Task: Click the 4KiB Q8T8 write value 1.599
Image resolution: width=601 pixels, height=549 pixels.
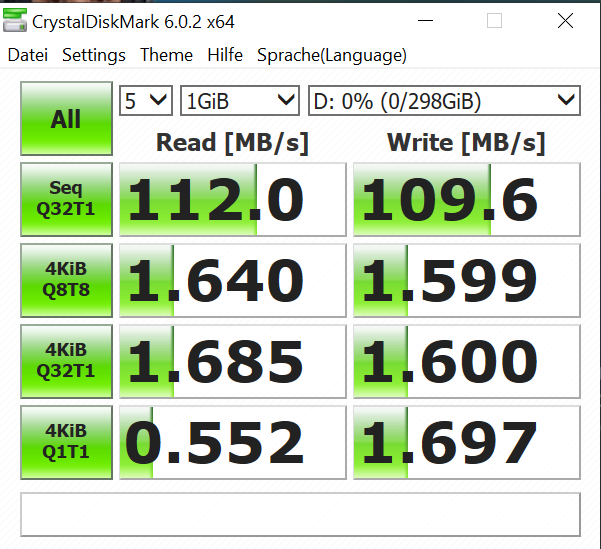Action: click(467, 280)
